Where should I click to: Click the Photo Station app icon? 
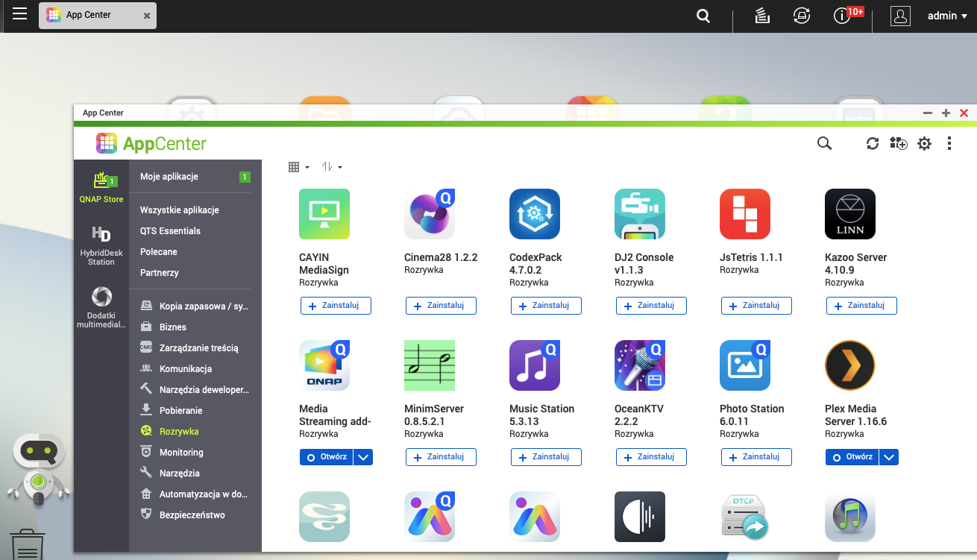tap(745, 365)
